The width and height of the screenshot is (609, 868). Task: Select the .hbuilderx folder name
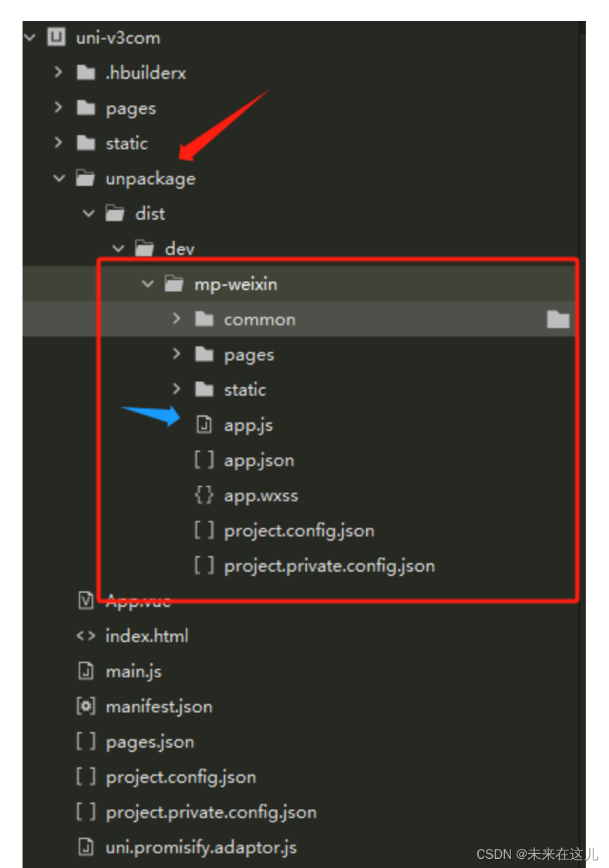pos(146,73)
